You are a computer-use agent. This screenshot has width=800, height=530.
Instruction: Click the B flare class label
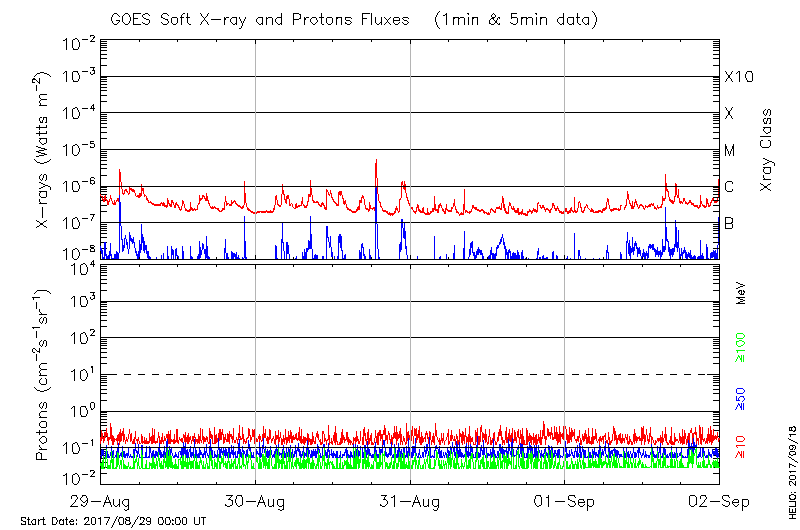coord(729,223)
